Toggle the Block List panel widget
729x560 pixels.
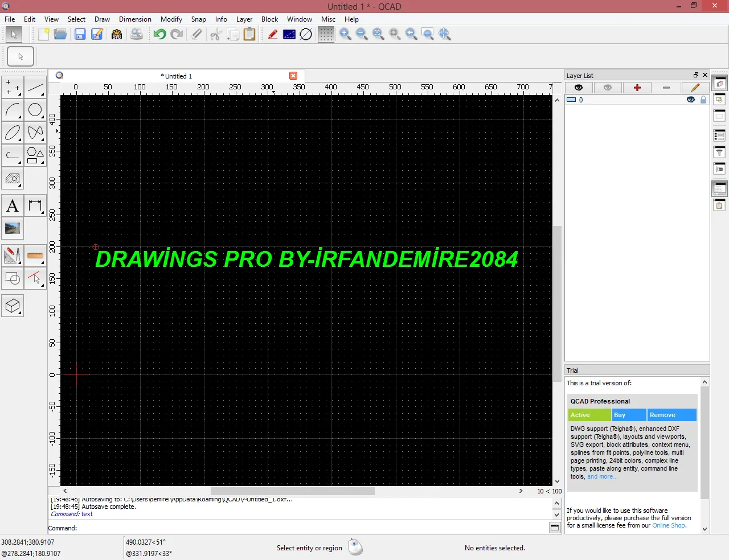pos(720,100)
